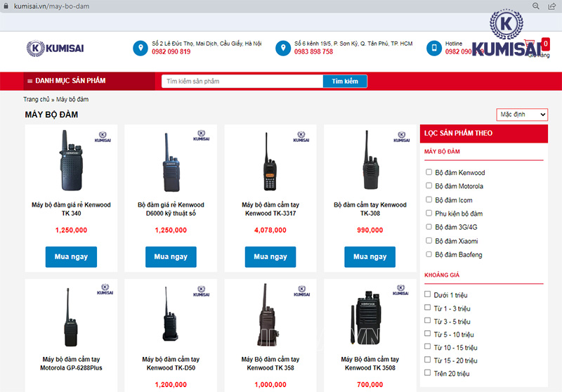Click the hamburger icon beside Danh mục sản phẩm
The height and width of the screenshot is (392, 562).
click(x=30, y=81)
